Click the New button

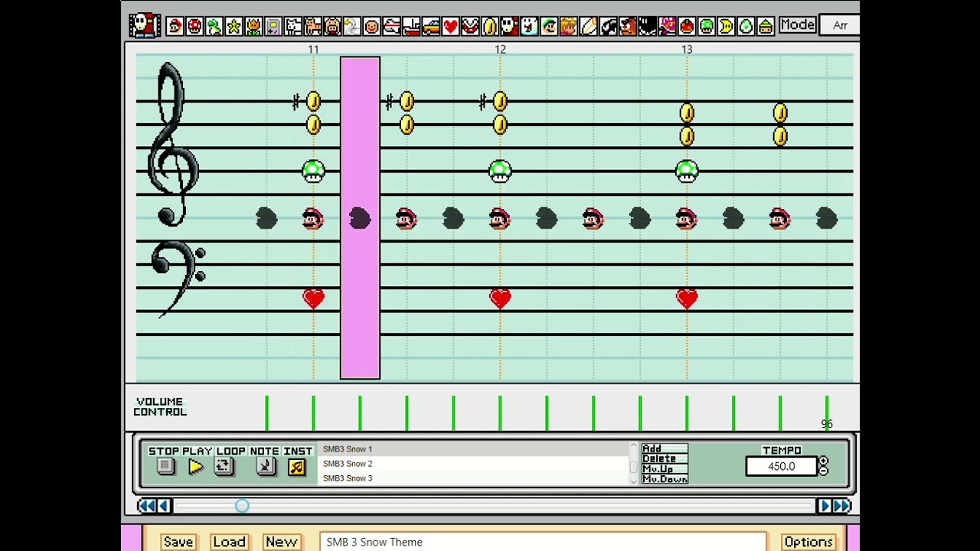[x=281, y=542]
